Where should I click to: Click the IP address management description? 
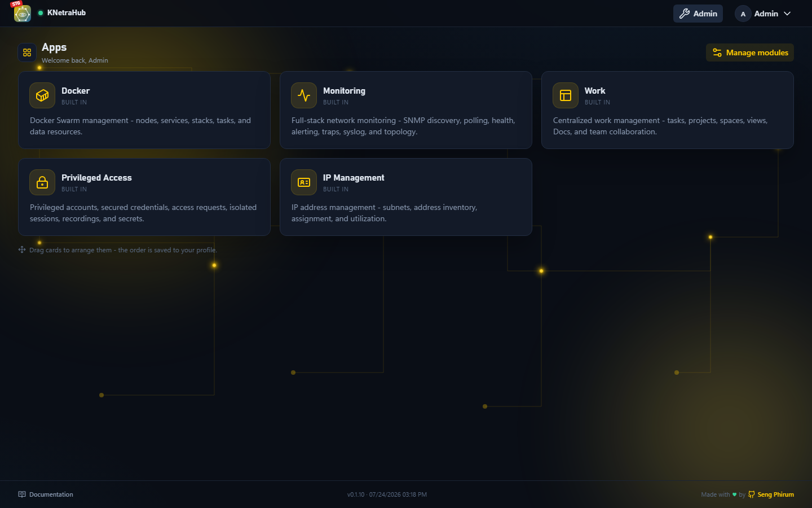click(384, 213)
